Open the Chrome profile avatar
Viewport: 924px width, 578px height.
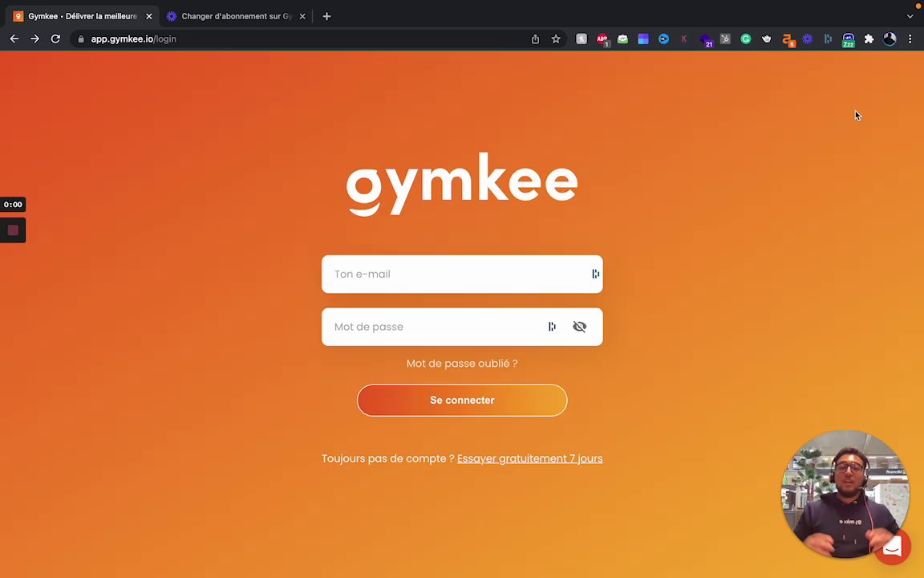coord(890,39)
